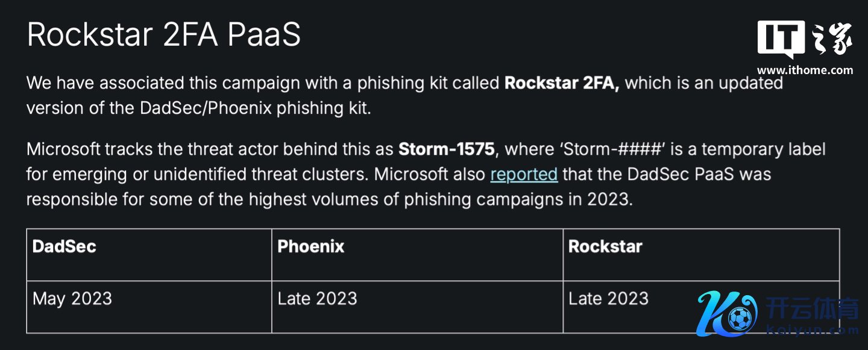Click "Microsoft tracks" starting the second paragraph
The image size is (868, 350).
(94, 149)
